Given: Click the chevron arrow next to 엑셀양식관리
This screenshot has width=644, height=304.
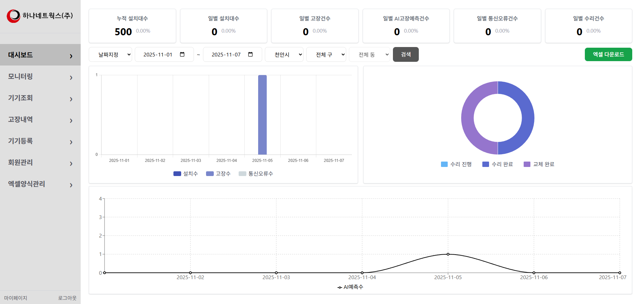Looking at the screenshot, I should pos(71,185).
